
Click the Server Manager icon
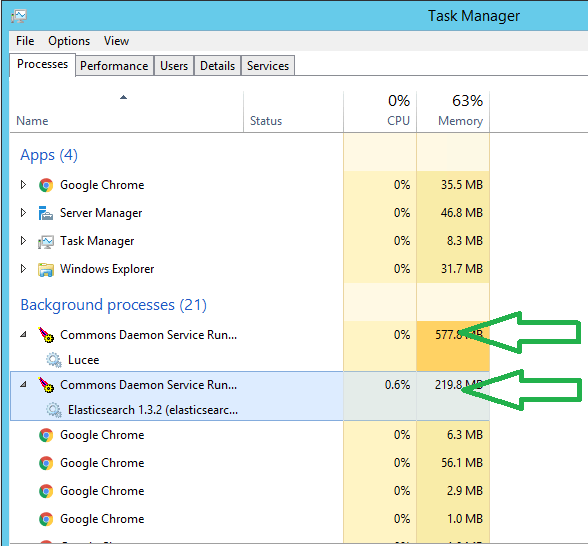tap(46, 213)
